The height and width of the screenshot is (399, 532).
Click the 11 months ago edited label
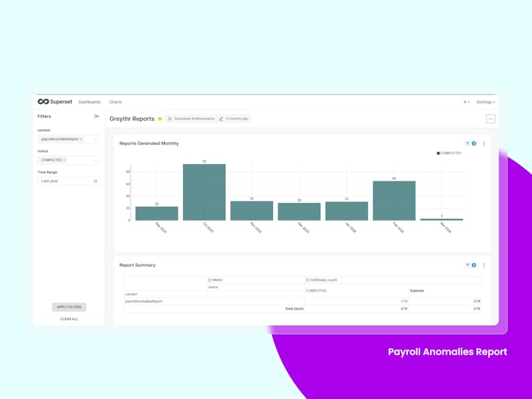(x=234, y=119)
